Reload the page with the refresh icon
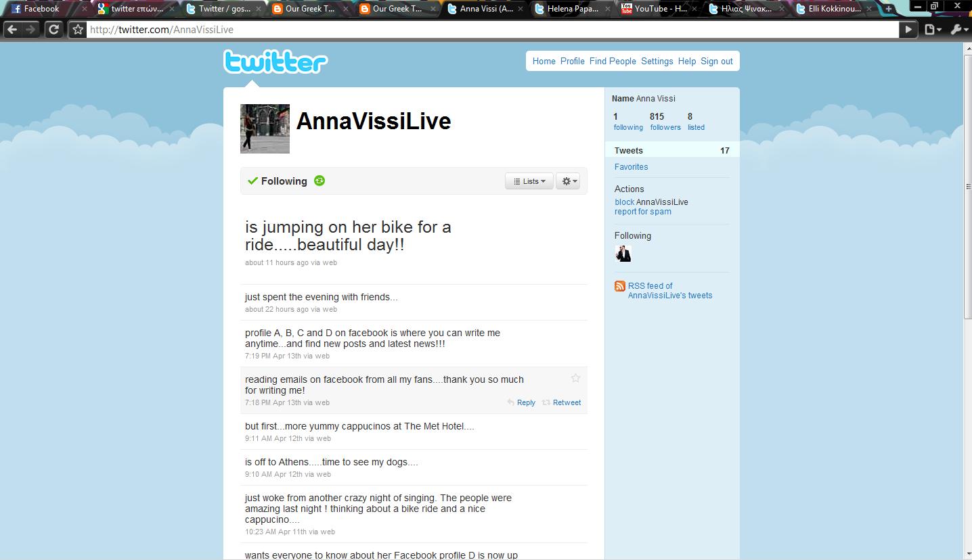Viewport: 972px width, 560px height. pyautogui.click(x=53, y=30)
